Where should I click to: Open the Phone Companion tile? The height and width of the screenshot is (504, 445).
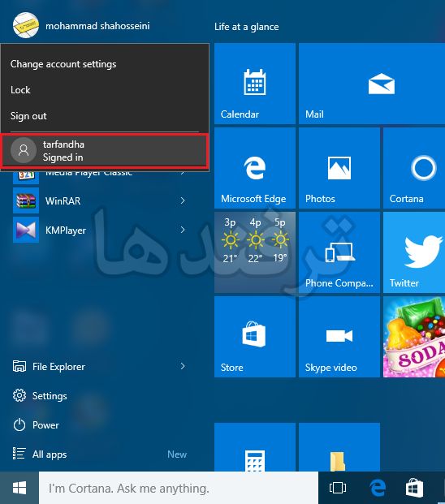[x=339, y=252]
